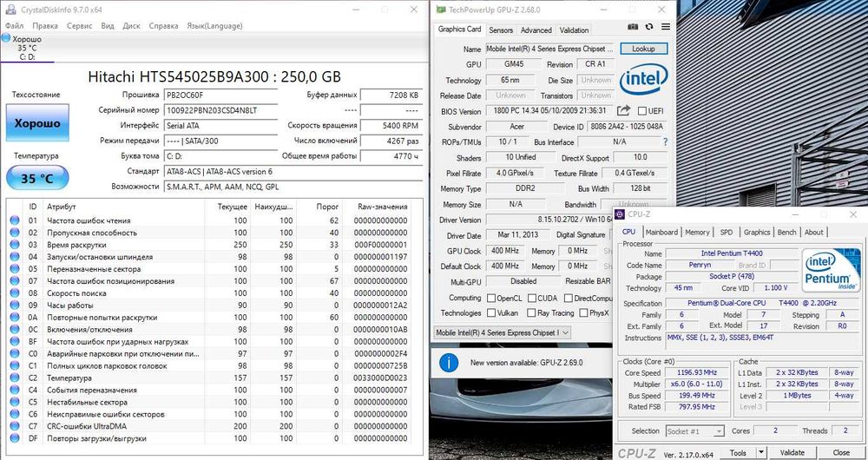Image resolution: width=868 pixels, height=460 pixels.
Task: Open the Вид menu
Action: [108, 25]
